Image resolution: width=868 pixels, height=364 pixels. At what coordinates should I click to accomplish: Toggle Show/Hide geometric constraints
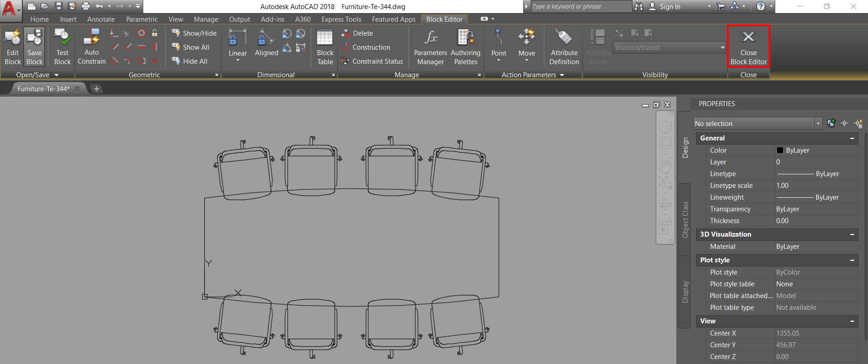pos(194,33)
